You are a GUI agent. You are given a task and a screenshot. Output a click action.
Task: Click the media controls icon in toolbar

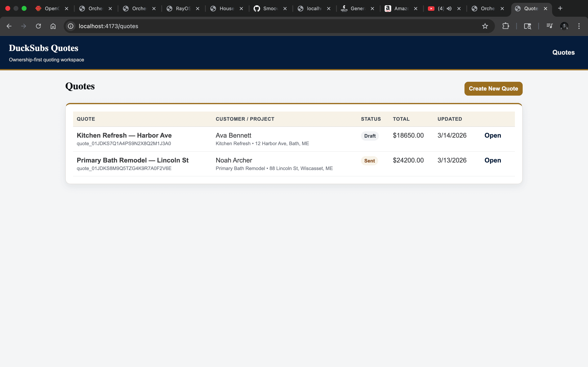549,26
